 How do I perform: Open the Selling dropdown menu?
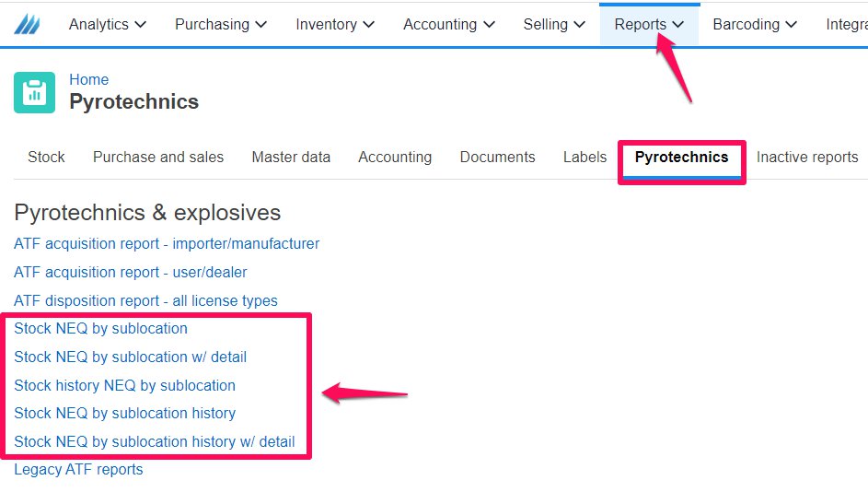point(554,24)
